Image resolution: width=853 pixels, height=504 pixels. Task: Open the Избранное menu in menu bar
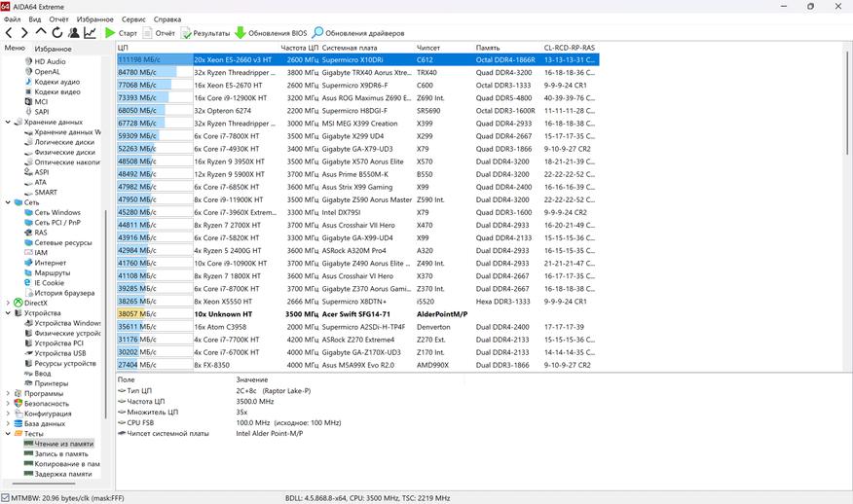(x=95, y=19)
